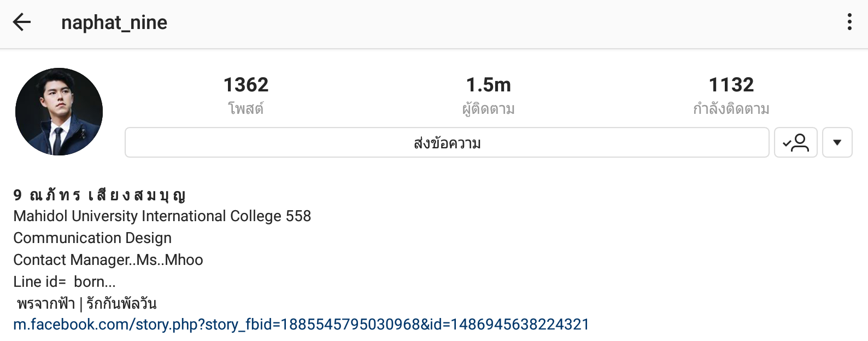The image size is (868, 341).
Task: Tap the Line id= born... text
Action: (x=64, y=282)
